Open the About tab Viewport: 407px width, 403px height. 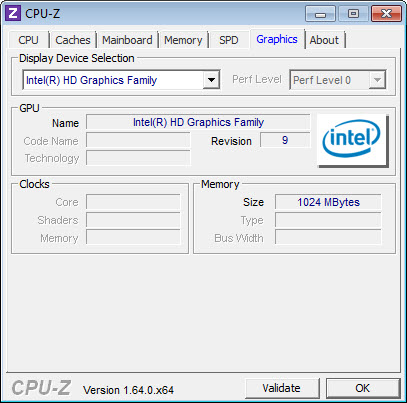324,40
